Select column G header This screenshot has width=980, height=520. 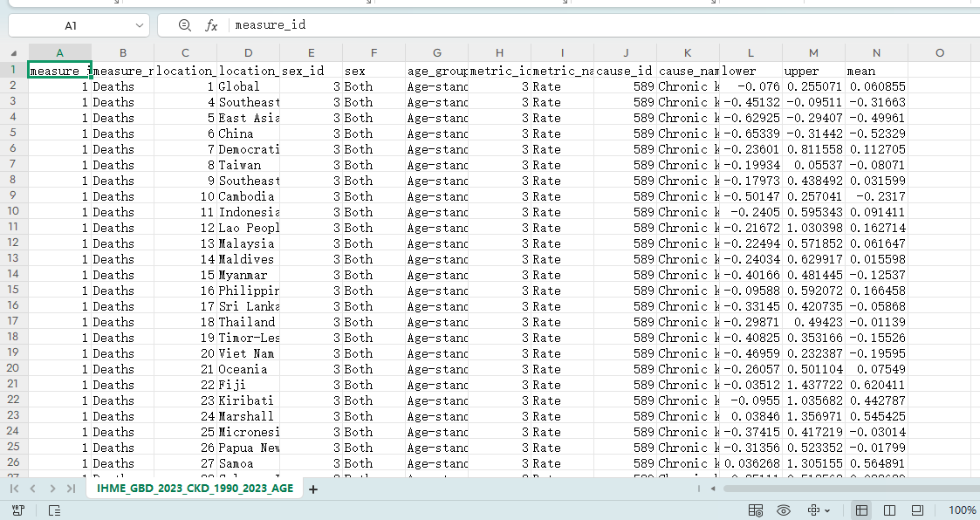click(x=437, y=53)
